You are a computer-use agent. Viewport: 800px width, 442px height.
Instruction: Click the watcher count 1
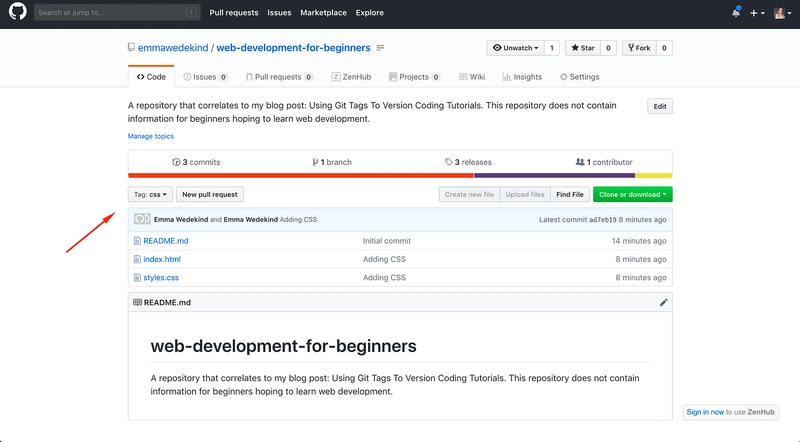[552, 48]
